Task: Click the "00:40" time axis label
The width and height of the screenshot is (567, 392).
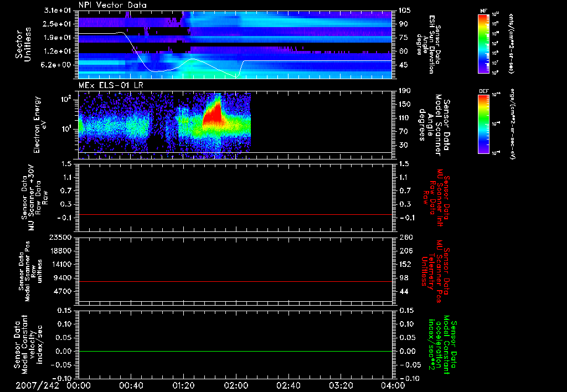Action: (131, 385)
